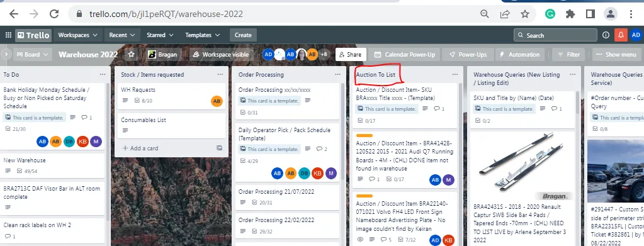Open Grammarly extension icon
The width and height of the screenshot is (644, 246).
point(550,14)
